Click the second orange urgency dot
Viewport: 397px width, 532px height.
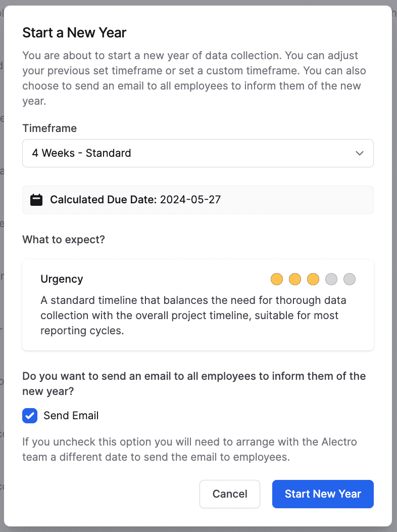tap(295, 279)
